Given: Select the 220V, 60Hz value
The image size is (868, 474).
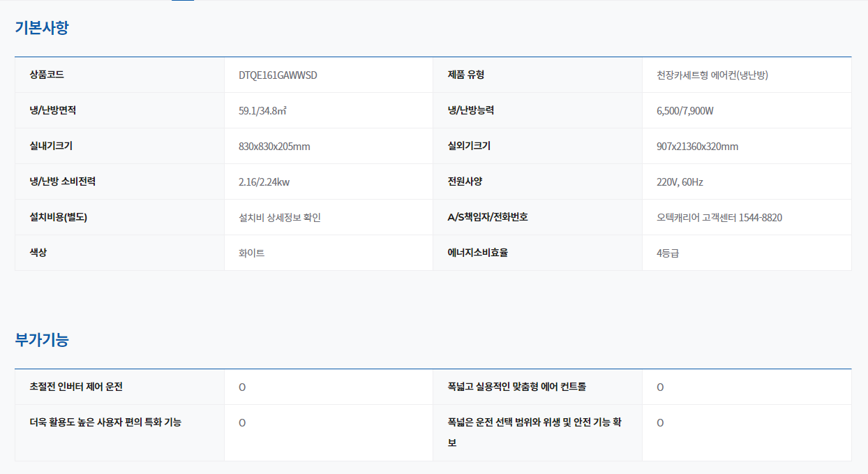Looking at the screenshot, I should [680, 182].
